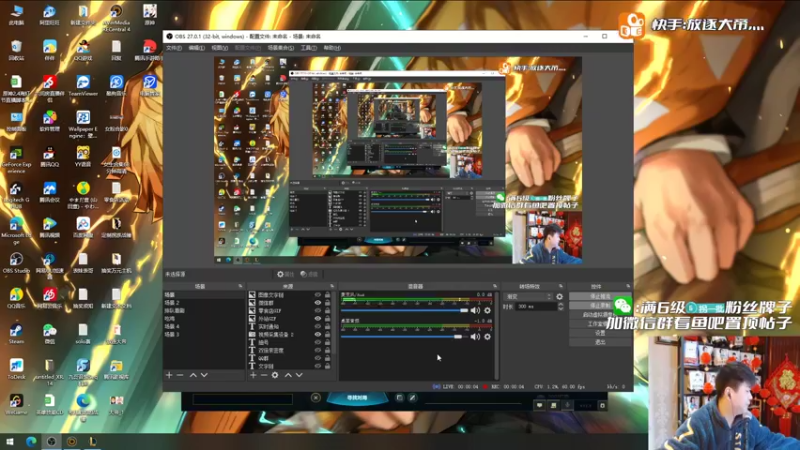Expand the 渐变 scene transition dropdown
The image size is (800, 450).
click(530, 296)
